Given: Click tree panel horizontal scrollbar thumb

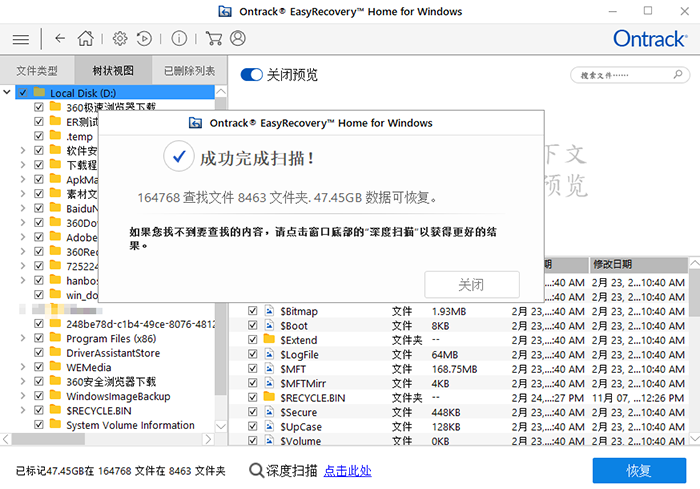Looking at the screenshot, I should click(x=48, y=439).
